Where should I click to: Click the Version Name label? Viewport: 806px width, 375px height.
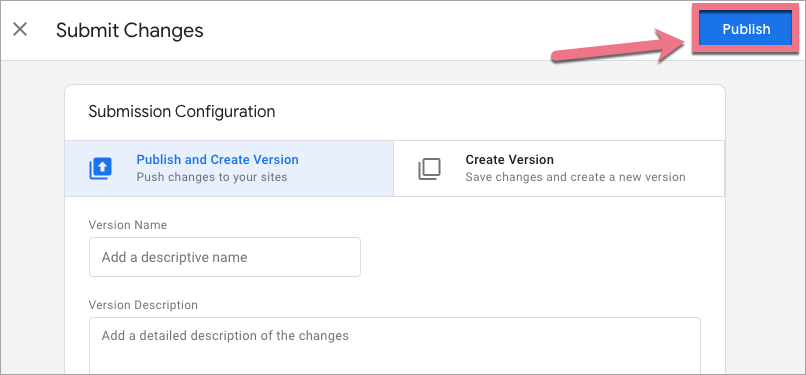tap(127, 225)
